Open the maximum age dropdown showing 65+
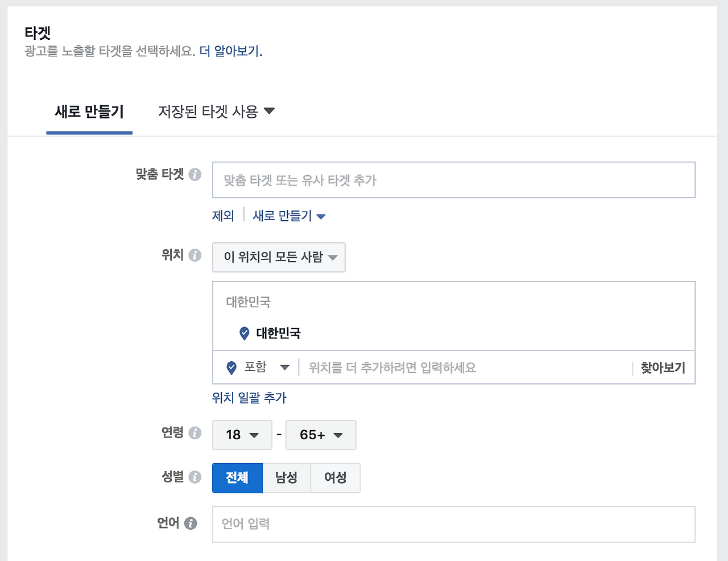728x561 pixels. pyautogui.click(x=320, y=435)
